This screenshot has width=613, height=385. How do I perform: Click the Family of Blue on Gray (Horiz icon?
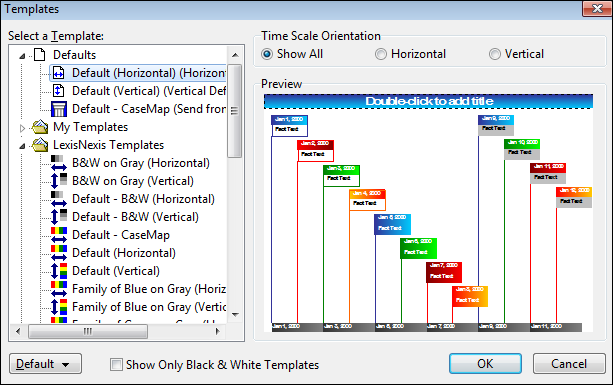59,289
